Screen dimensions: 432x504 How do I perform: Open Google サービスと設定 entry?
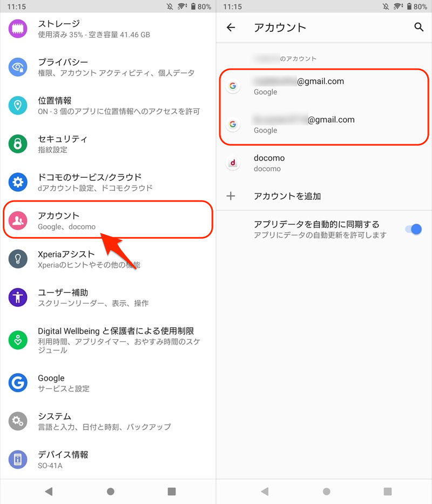click(x=108, y=383)
